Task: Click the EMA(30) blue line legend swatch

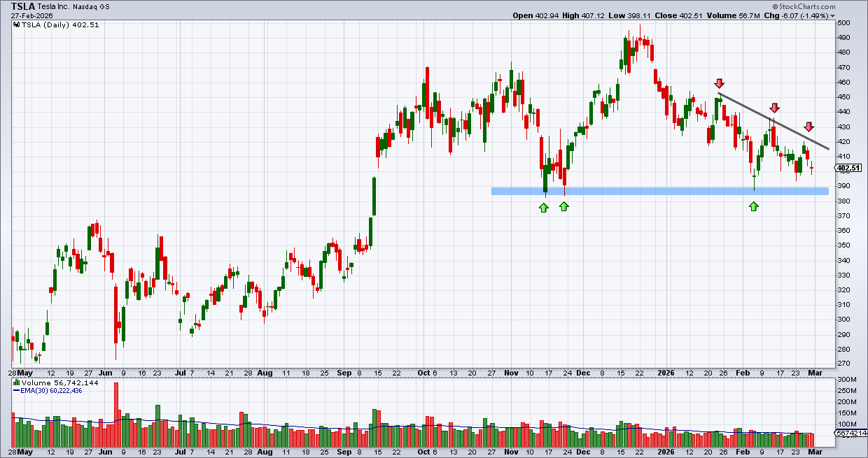Action: (16, 391)
